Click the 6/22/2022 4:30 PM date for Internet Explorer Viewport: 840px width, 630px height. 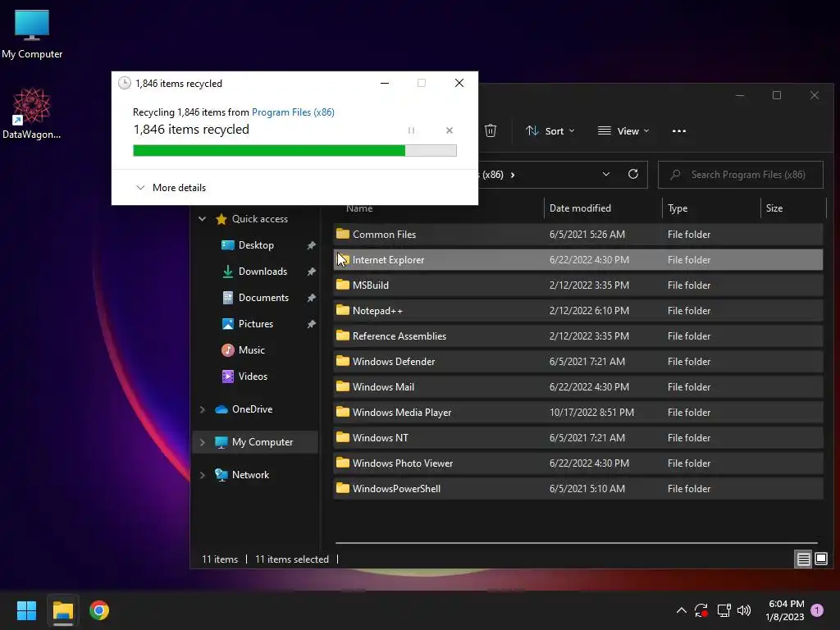[x=589, y=260]
